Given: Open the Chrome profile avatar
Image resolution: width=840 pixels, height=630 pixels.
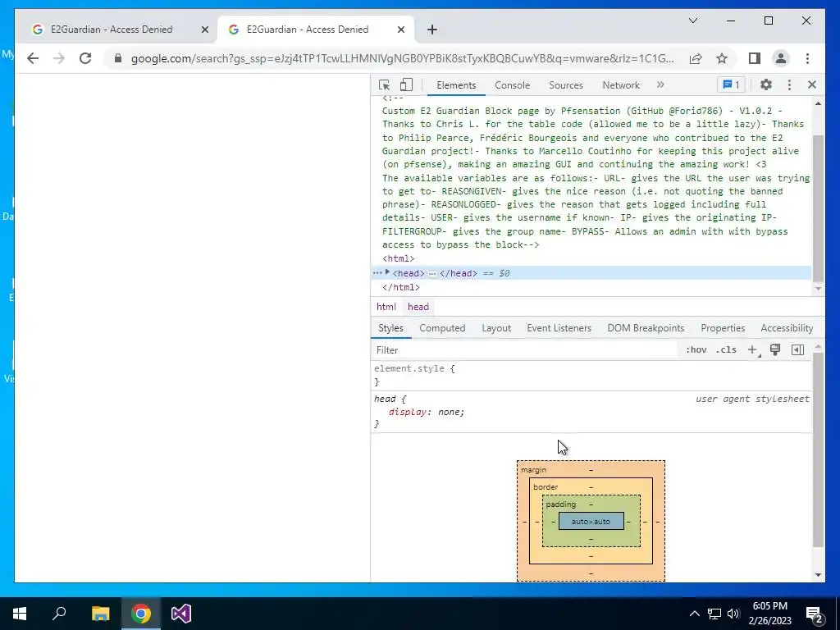Looking at the screenshot, I should click(781, 58).
